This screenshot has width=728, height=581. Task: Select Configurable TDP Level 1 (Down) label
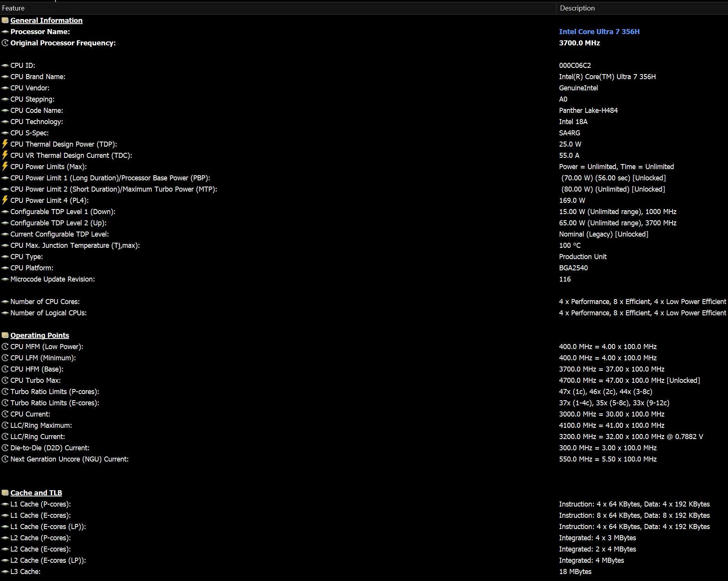tap(63, 211)
